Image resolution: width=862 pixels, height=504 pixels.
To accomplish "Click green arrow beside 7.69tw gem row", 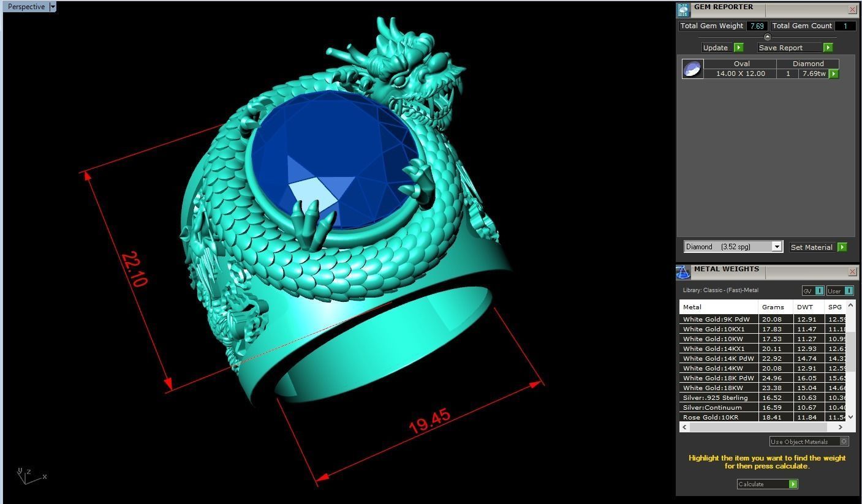I will pos(833,73).
